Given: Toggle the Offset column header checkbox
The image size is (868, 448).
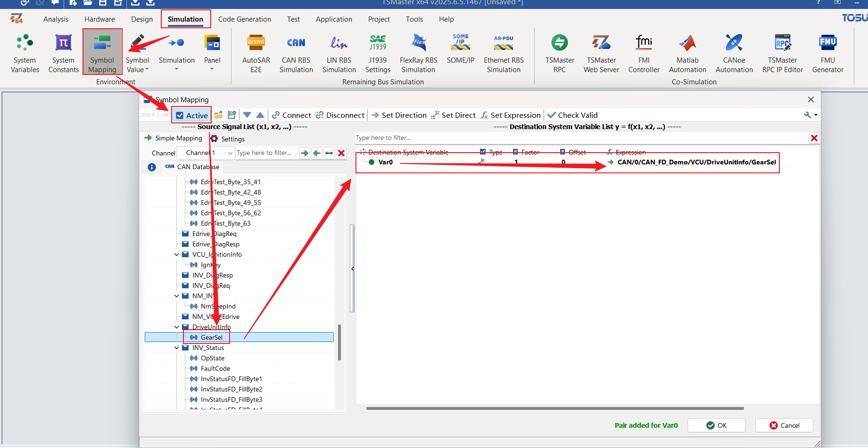Looking at the screenshot, I should pyautogui.click(x=562, y=152).
